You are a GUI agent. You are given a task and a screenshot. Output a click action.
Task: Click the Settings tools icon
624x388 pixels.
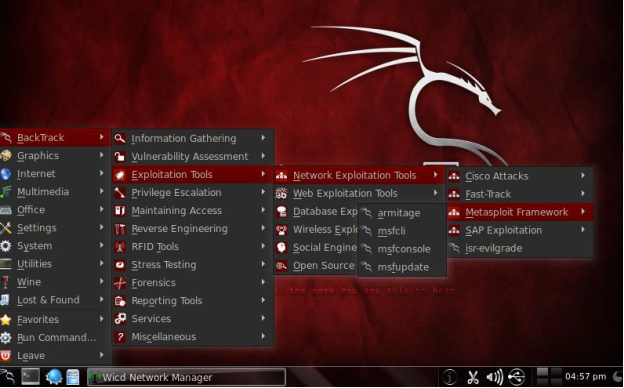pos(6,228)
